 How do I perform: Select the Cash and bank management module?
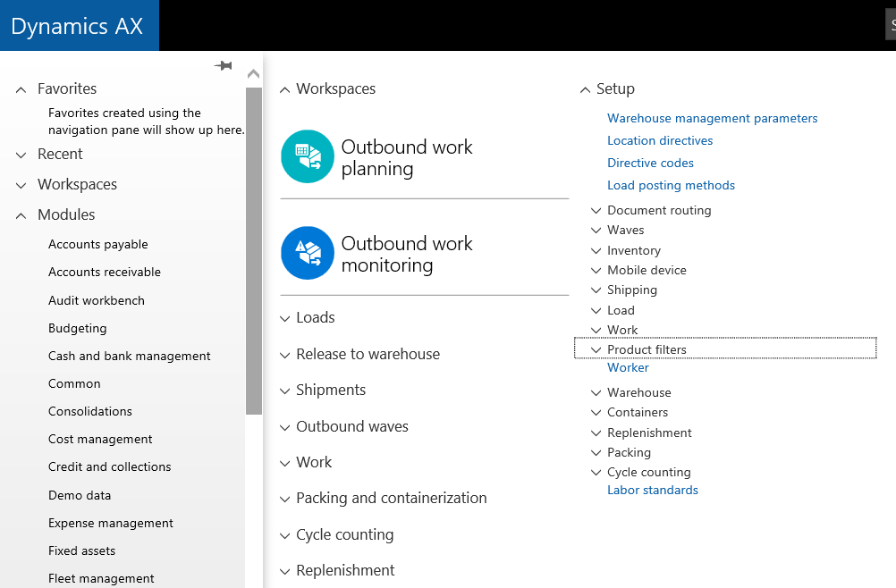(130, 356)
